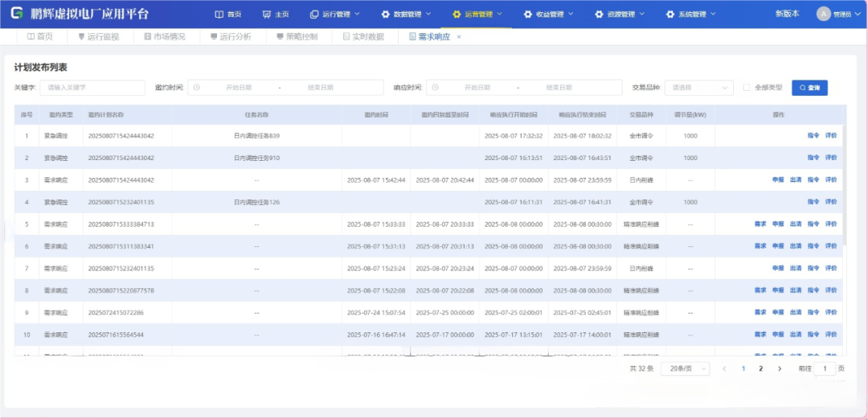Open the 资源管理 top menu
This screenshot has height=420, width=868.
click(x=620, y=14)
